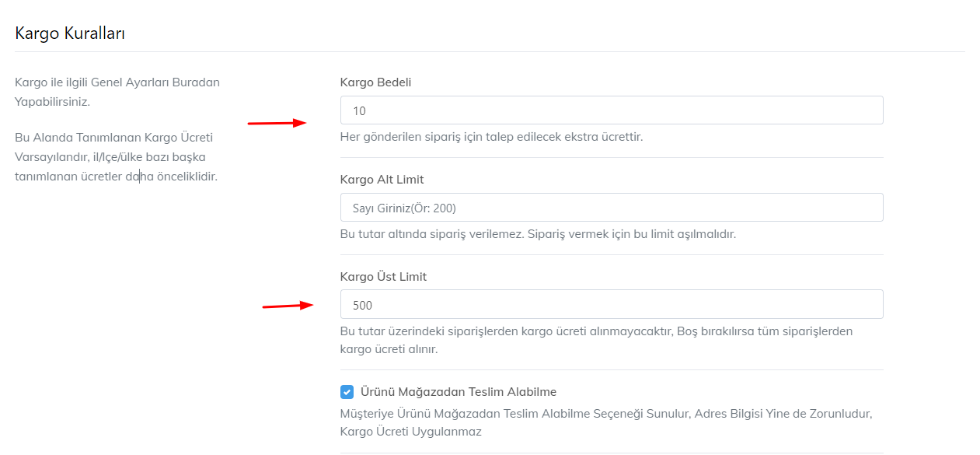Viewport: 980px width, 455px height.
Task: Click the separator line above the Teslim Alabilme checkbox
Action: coord(611,370)
